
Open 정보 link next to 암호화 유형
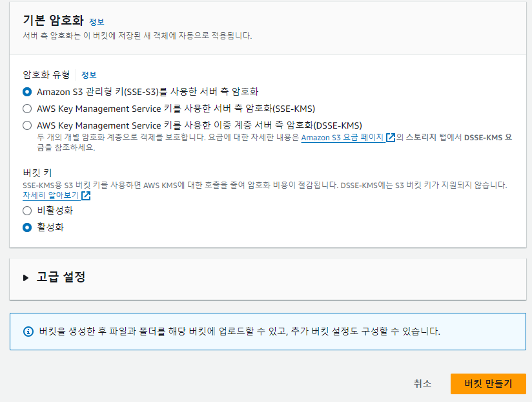click(89, 75)
